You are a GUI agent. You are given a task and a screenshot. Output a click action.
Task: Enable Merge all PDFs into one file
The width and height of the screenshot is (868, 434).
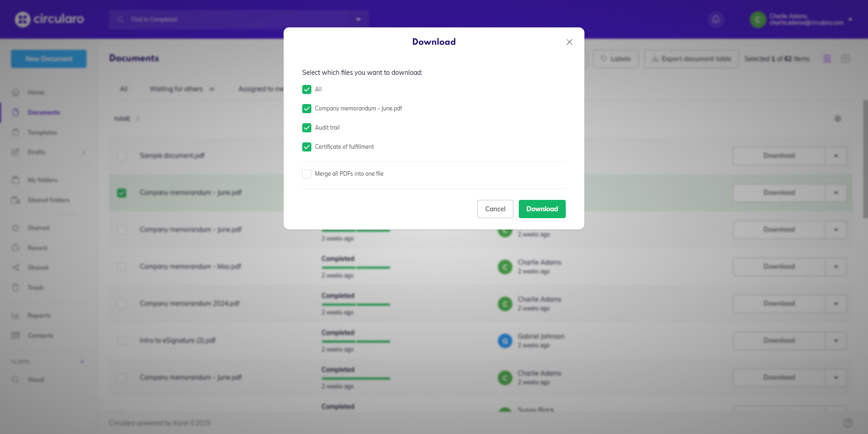[307, 174]
